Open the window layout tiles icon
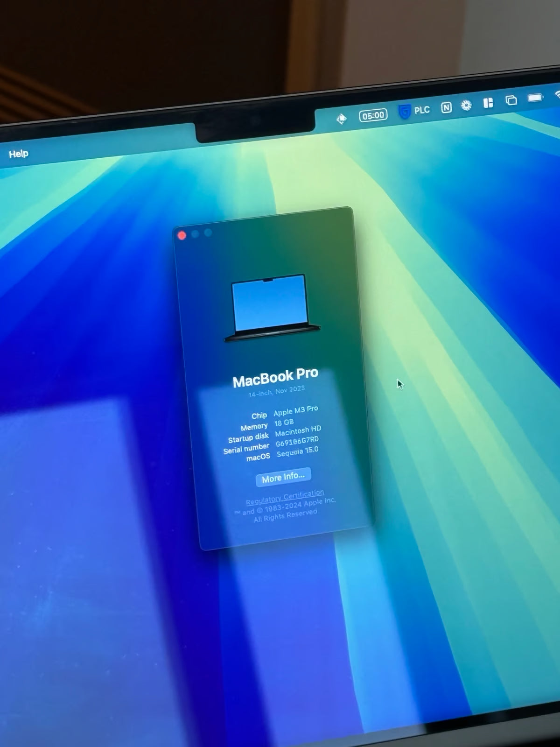This screenshot has height=747, width=560. tap(488, 103)
